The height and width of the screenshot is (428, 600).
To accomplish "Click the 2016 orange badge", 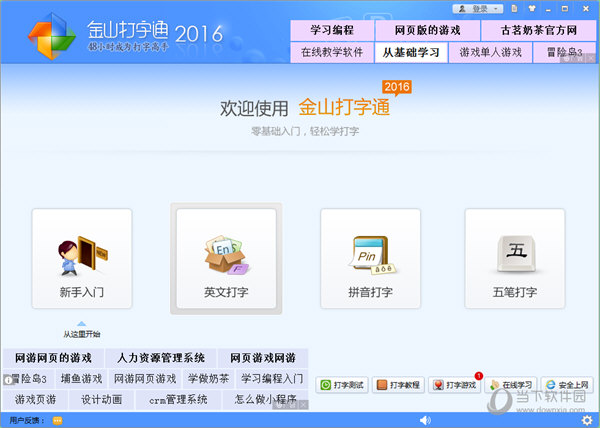I will pyautogui.click(x=397, y=87).
